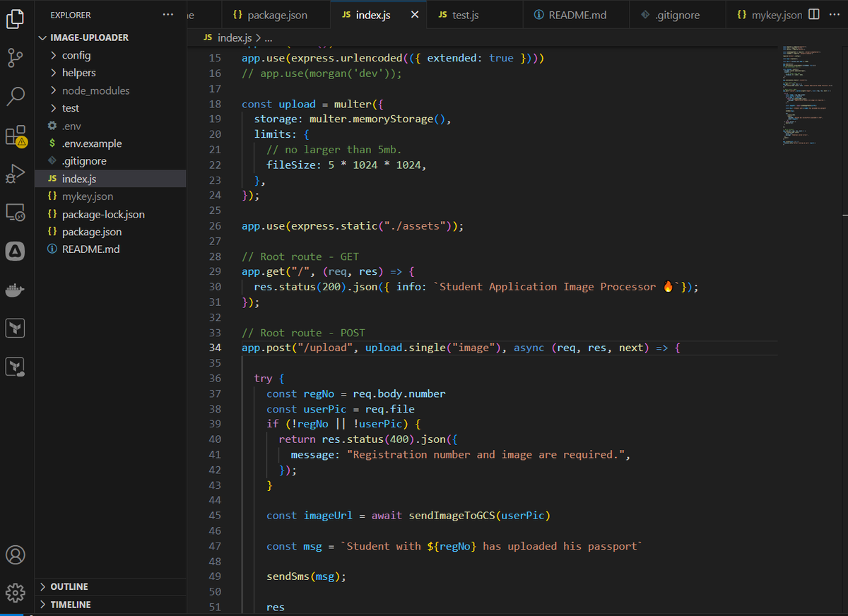This screenshot has height=616, width=848.
Task: Click the "./assets" static path string
Action: 414,226
